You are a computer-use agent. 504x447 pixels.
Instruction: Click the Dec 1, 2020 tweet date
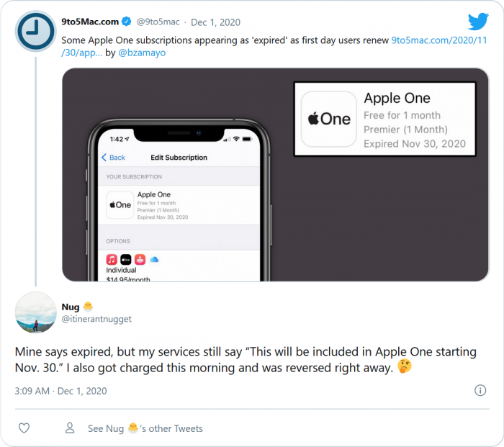215,22
